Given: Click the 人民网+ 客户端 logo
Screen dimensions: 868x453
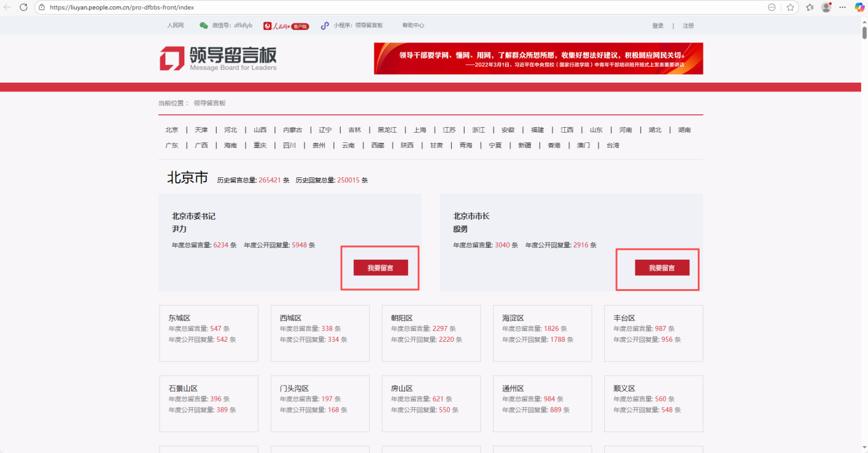Looking at the screenshot, I should pos(286,26).
